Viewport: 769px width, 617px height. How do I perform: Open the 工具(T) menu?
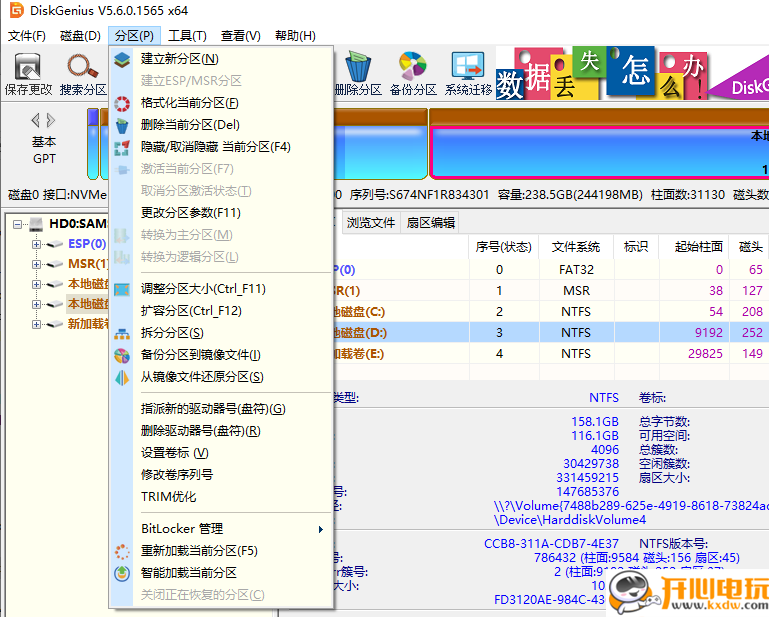187,36
